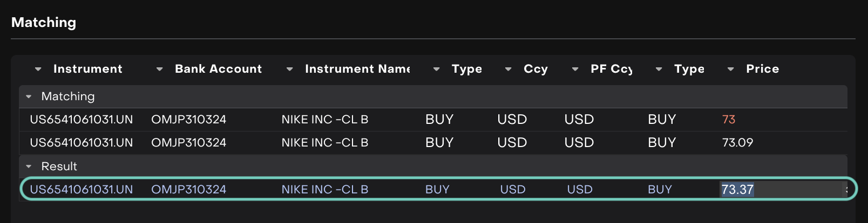Click the Price column header label
The width and height of the screenshot is (868, 223).
pos(762,69)
